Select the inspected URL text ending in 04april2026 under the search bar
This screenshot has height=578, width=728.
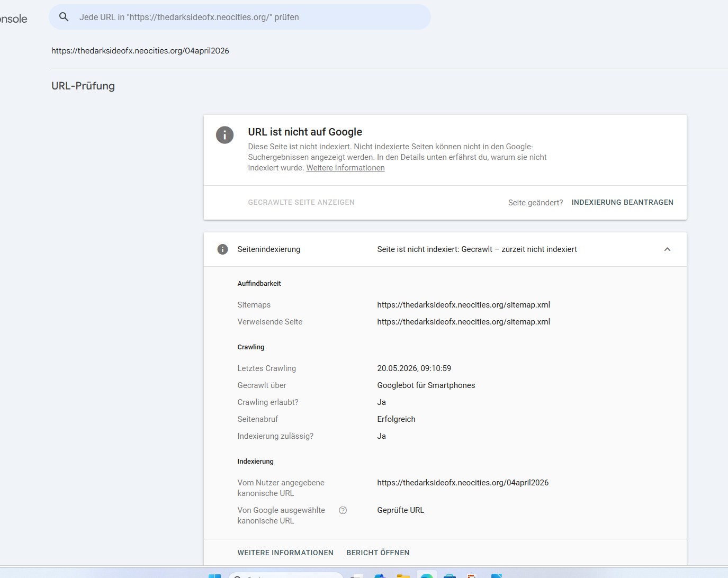coord(140,51)
